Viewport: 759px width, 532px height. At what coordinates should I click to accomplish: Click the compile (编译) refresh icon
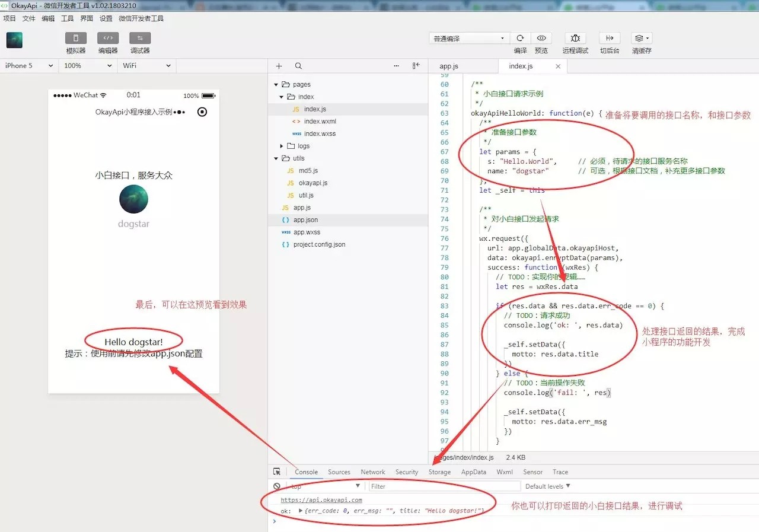[x=520, y=38]
